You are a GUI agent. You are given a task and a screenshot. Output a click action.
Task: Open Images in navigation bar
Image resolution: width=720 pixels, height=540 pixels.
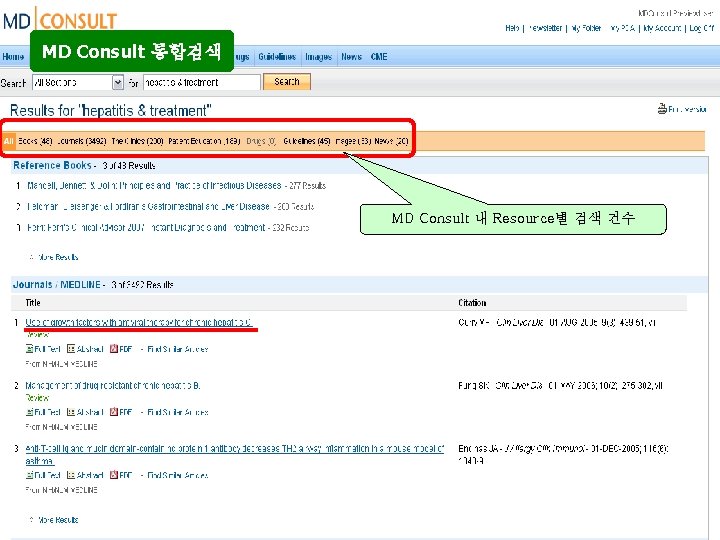point(318,57)
